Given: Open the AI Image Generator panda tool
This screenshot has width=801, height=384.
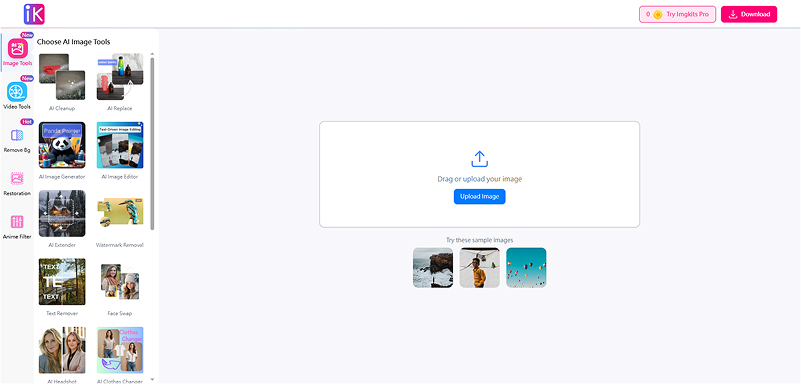Looking at the screenshot, I should tap(62, 145).
